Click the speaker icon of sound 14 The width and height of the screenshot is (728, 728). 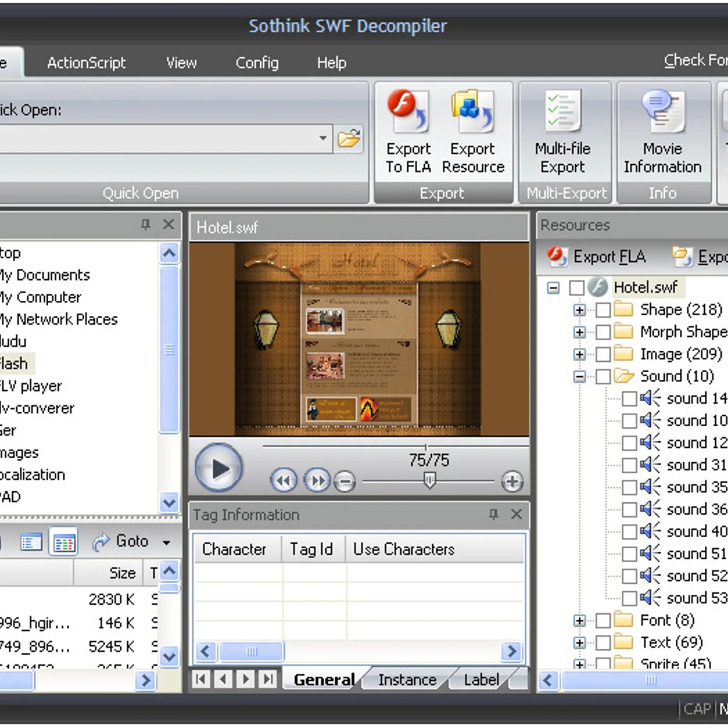pos(650,398)
